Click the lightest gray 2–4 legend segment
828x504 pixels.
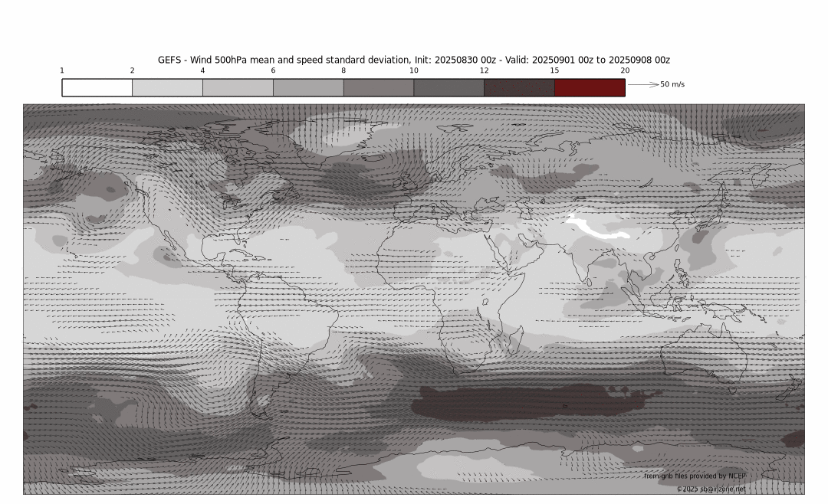coord(167,87)
